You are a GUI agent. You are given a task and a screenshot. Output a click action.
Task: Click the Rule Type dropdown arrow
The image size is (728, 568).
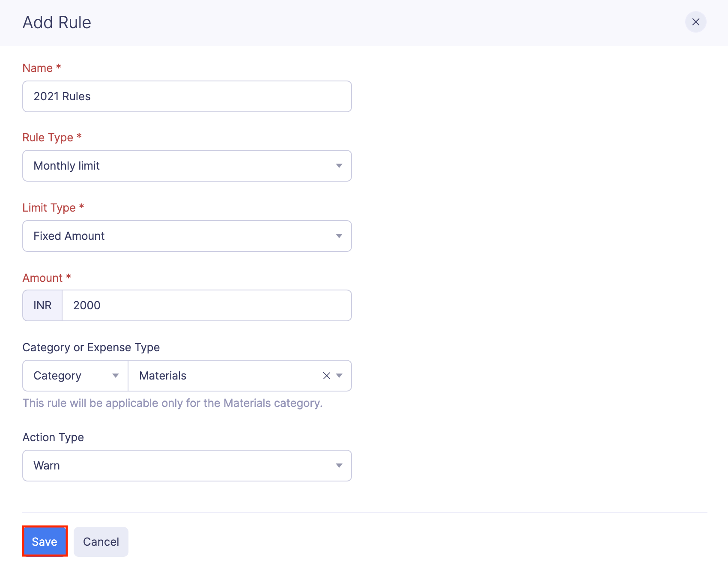click(339, 166)
